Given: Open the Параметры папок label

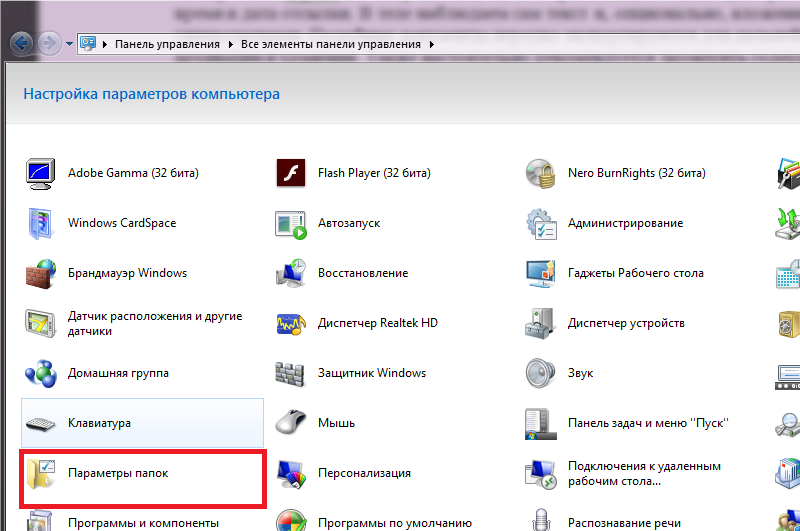Looking at the screenshot, I should point(118,473).
